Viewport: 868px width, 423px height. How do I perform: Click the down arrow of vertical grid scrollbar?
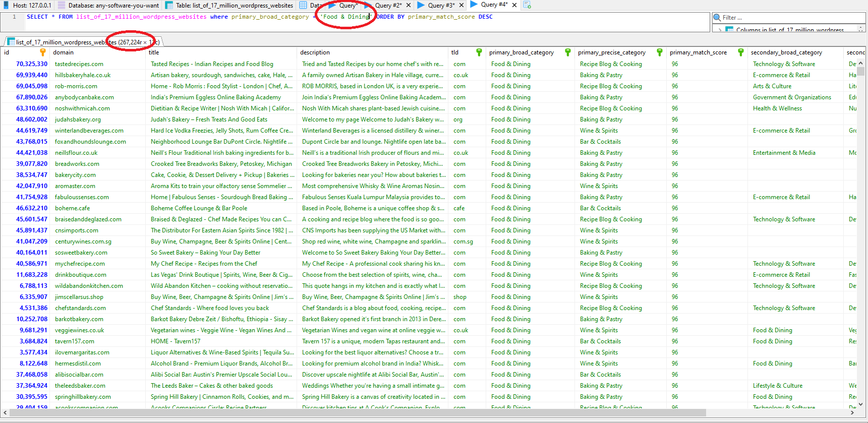(861, 404)
